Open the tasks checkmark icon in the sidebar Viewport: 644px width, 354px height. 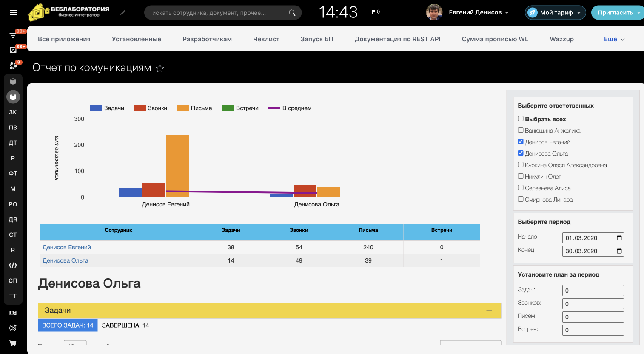tap(13, 50)
